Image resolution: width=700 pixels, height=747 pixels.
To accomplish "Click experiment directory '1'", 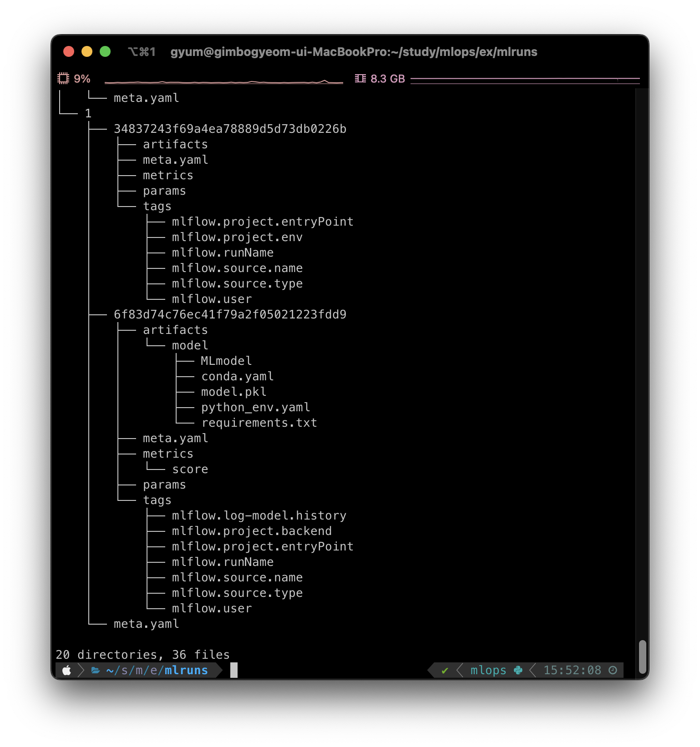I will pyautogui.click(x=88, y=113).
